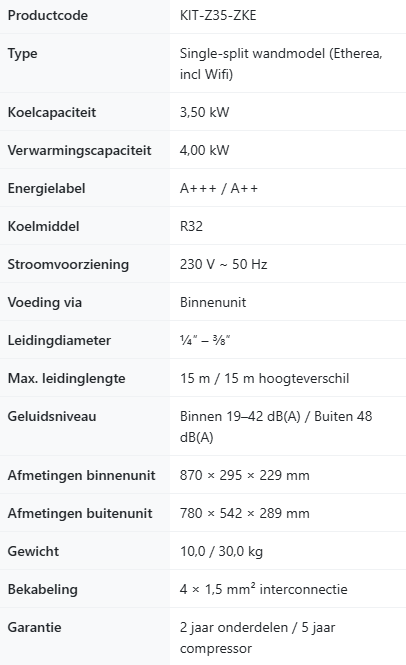
Task: Click the Type label cell
Action: point(85,63)
